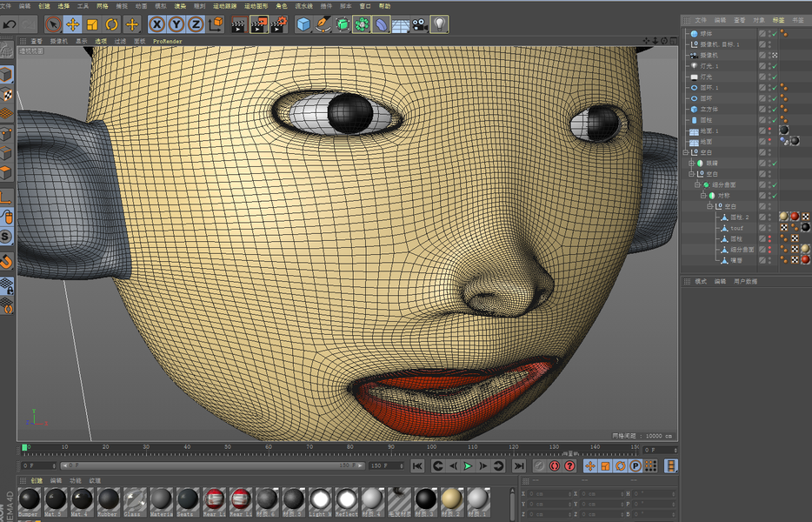Screen dimensions: 812x522
Task: Add a camera object from toolbar
Action: point(420,24)
